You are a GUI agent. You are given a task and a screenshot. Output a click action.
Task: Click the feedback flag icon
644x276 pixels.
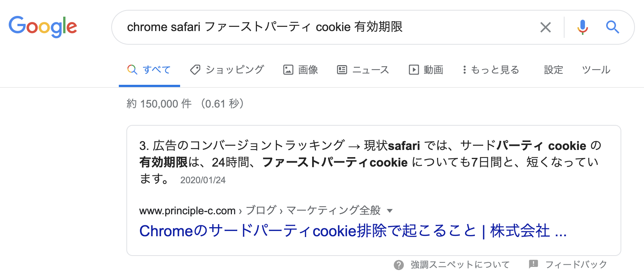click(x=534, y=264)
